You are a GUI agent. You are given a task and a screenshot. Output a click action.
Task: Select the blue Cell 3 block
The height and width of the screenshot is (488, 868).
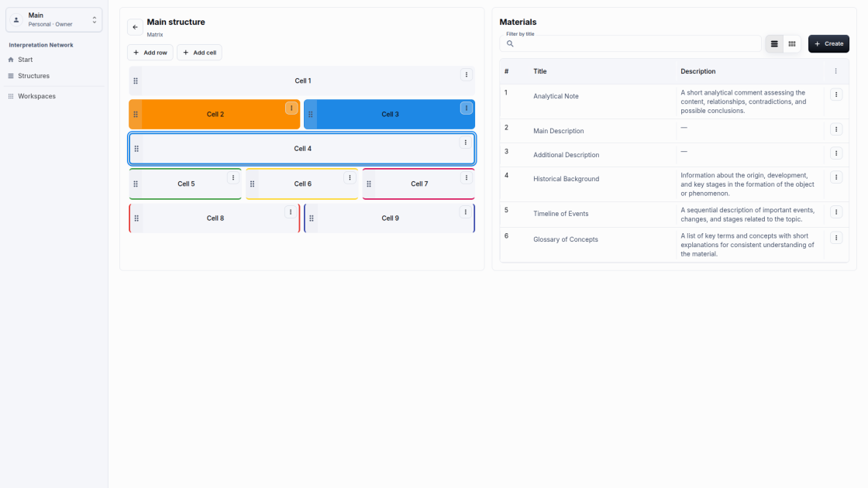click(389, 115)
